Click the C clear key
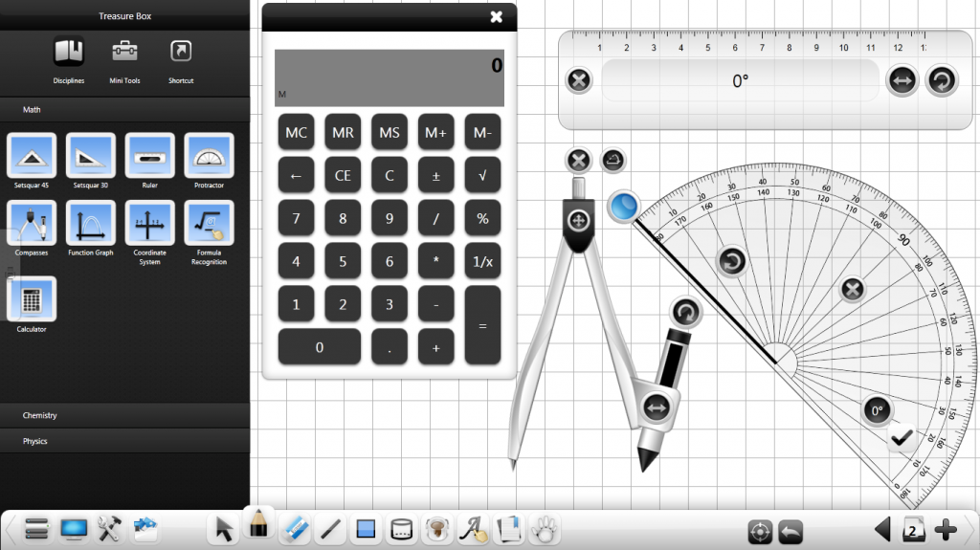This screenshot has height=550, width=980. point(390,175)
